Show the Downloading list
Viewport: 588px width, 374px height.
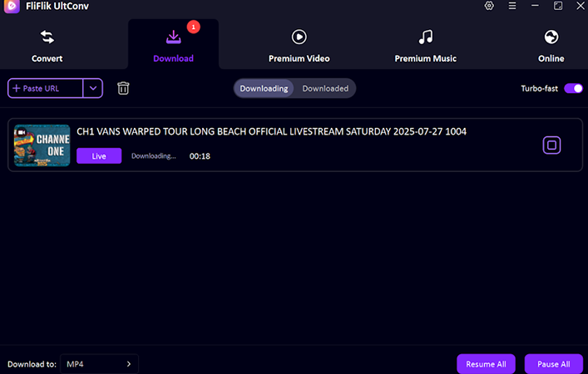[x=264, y=88]
